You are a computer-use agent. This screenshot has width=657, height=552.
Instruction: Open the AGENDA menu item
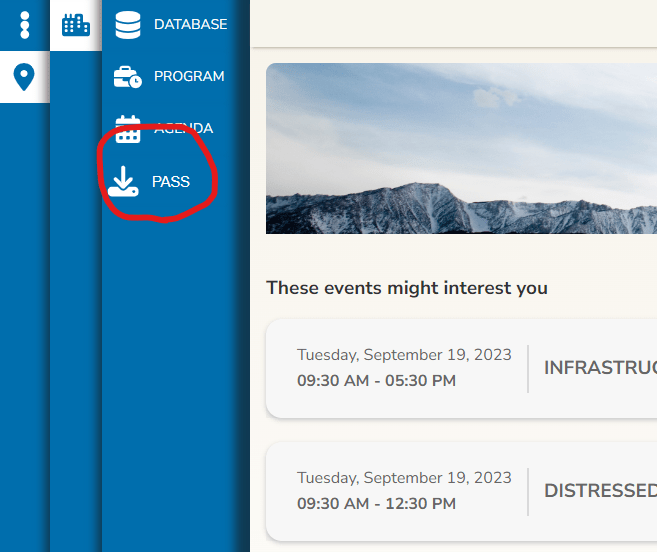click(x=184, y=128)
